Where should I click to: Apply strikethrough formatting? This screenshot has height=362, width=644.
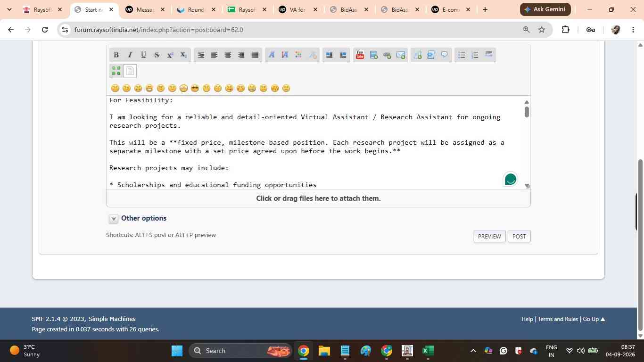(157, 55)
